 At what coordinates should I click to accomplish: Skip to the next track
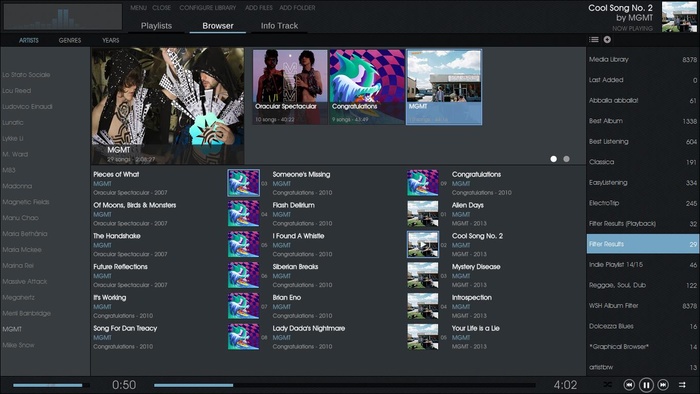[x=663, y=384]
